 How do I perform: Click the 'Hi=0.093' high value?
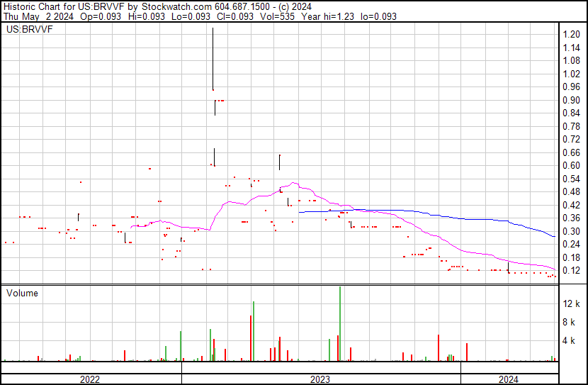pyautogui.click(x=147, y=16)
